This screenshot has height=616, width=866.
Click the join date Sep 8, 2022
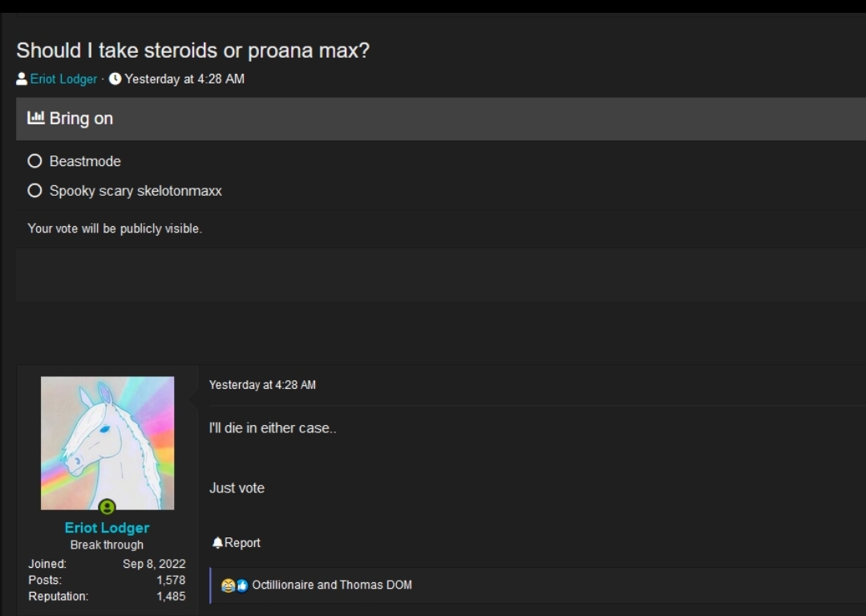[x=154, y=564]
